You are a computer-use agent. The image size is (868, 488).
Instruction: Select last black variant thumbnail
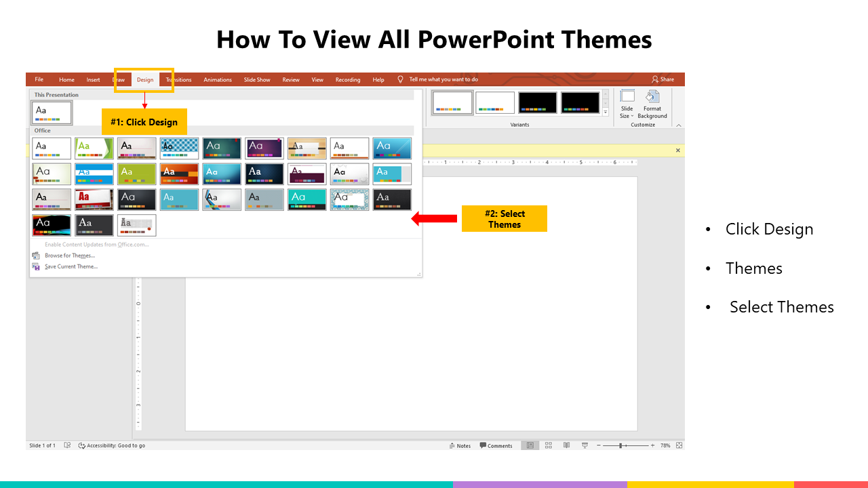point(580,102)
